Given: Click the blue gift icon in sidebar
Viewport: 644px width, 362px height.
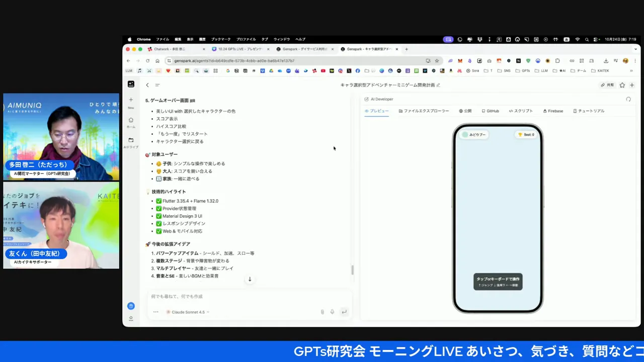Looking at the screenshot, I should point(131,306).
